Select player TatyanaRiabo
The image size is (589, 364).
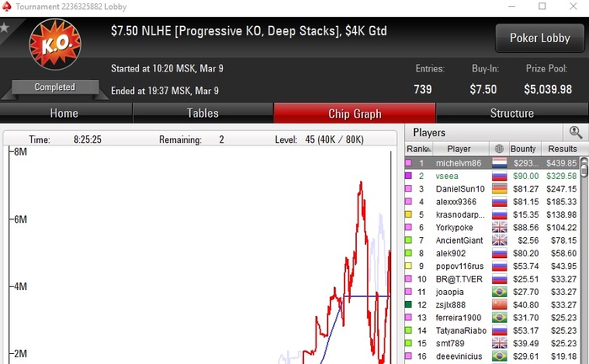coord(492,330)
